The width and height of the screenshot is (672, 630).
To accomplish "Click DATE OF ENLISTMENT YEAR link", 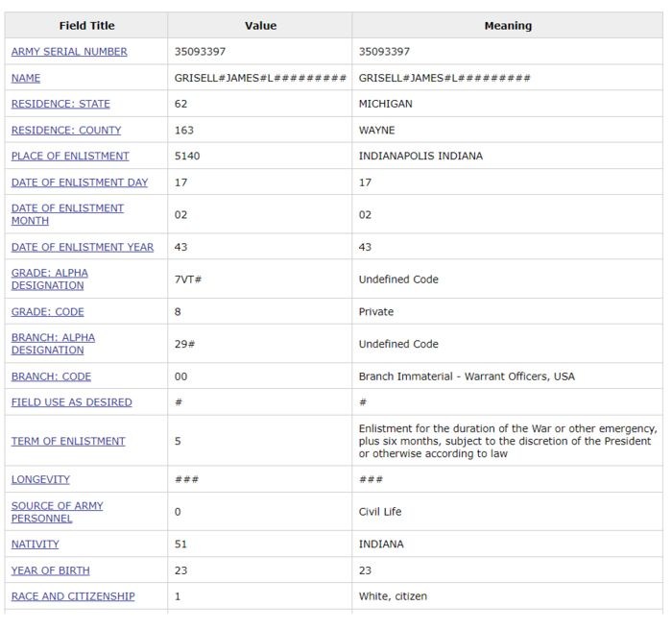I will (83, 247).
